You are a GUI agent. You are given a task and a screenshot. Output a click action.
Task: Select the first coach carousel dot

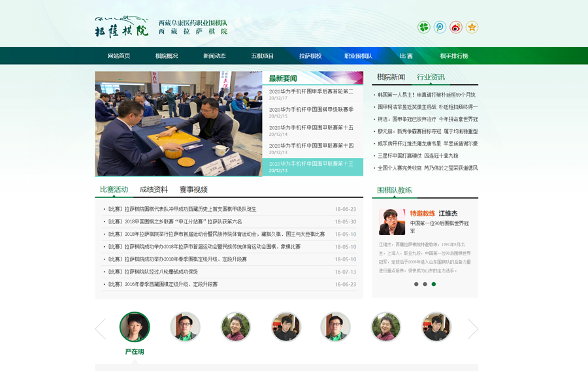click(416, 284)
